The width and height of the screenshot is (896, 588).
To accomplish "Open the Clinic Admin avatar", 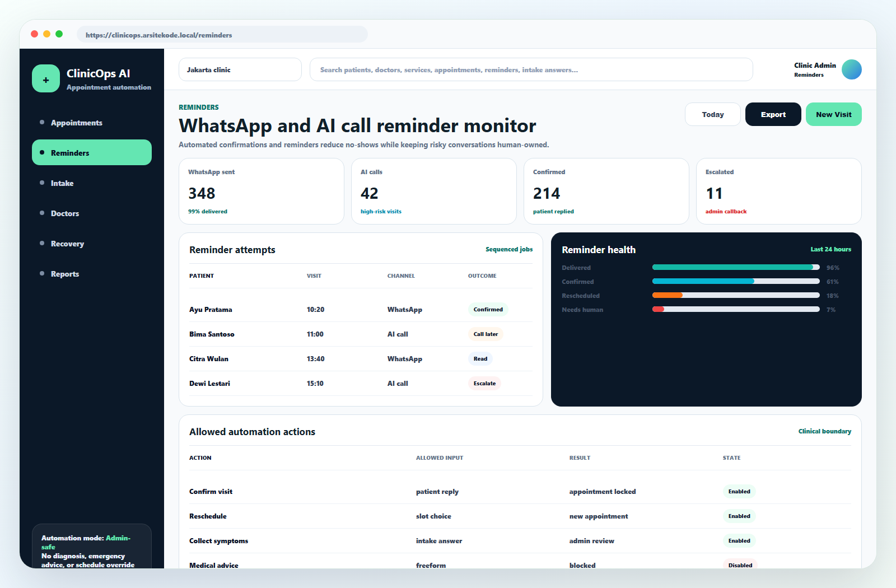I will click(851, 69).
